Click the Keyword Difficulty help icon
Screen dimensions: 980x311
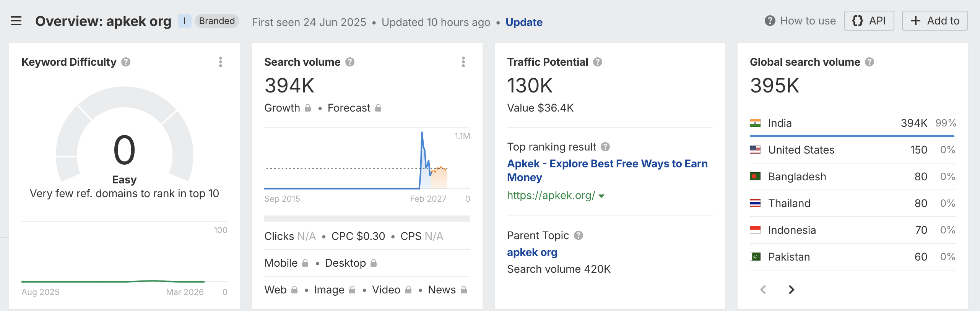pyautogui.click(x=125, y=62)
